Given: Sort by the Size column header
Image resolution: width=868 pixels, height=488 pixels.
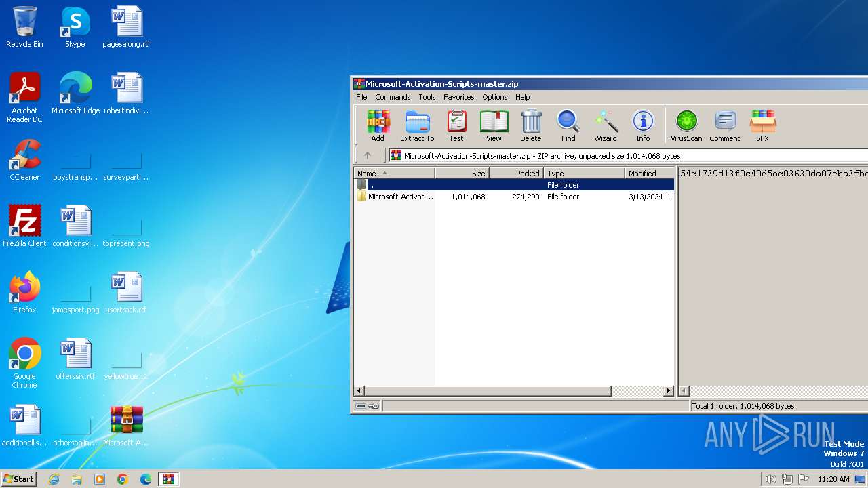Looking at the screenshot, I should coord(462,174).
